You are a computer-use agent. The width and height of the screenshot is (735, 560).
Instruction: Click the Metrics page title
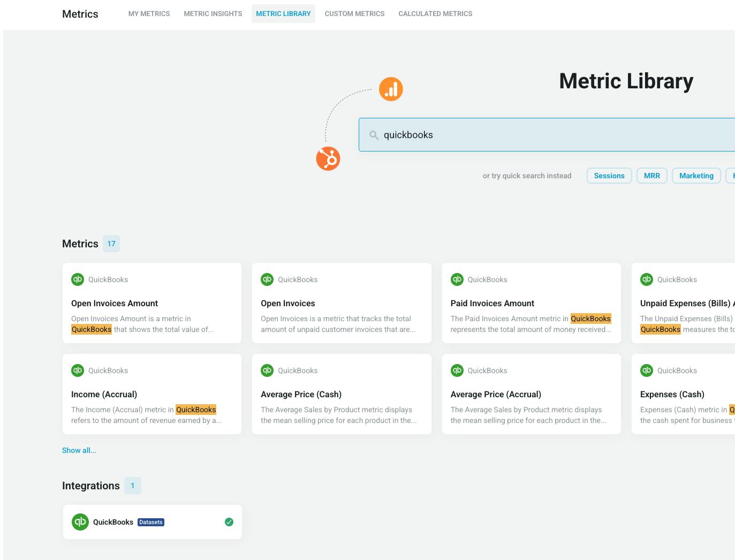(80, 14)
